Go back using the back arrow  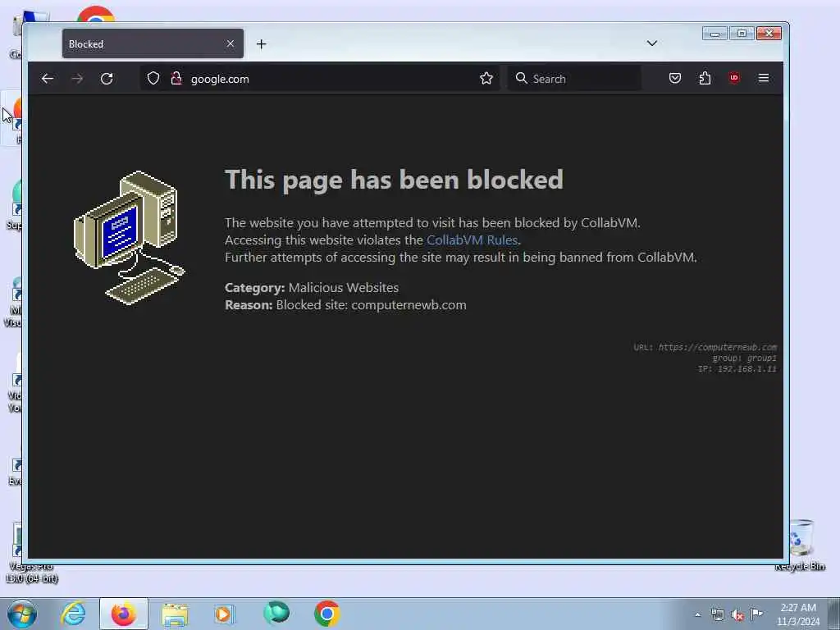pos(47,79)
